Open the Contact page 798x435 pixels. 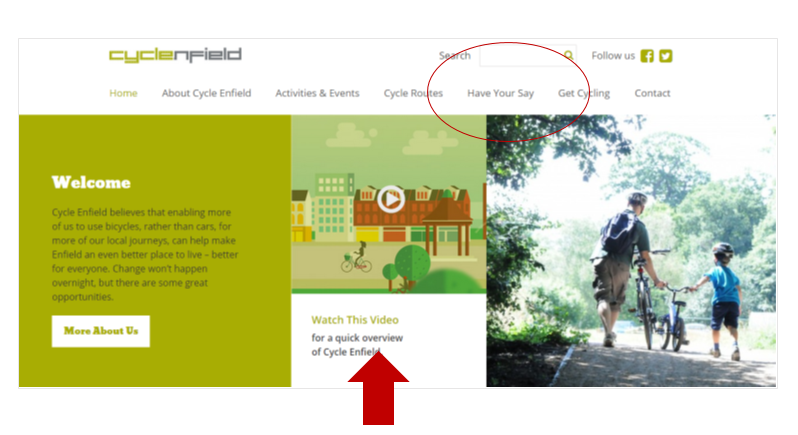652,93
